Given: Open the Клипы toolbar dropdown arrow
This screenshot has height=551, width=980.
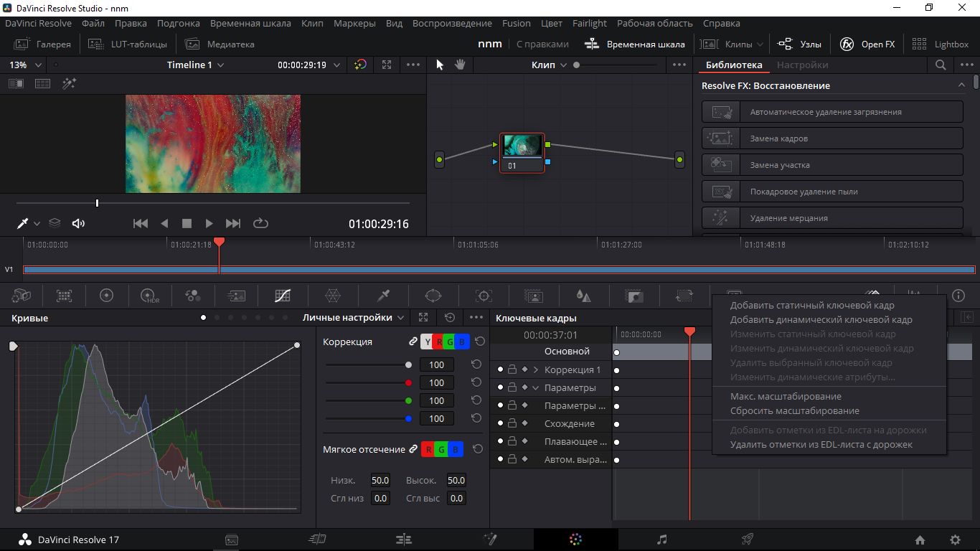Looking at the screenshot, I should (x=758, y=44).
